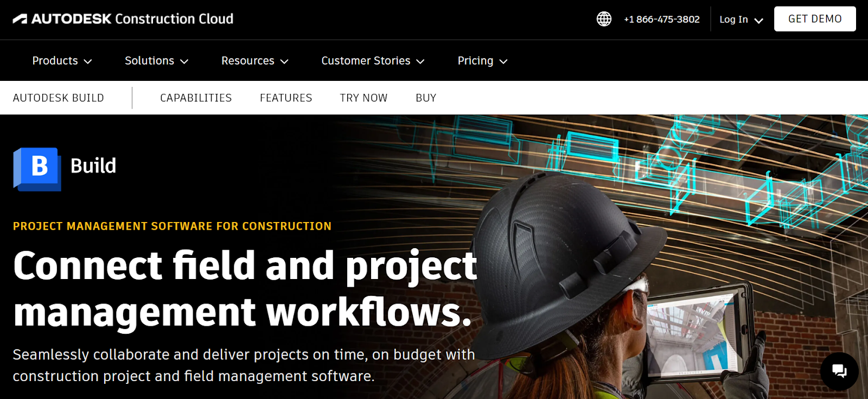Expand the Solutions menu

(156, 61)
